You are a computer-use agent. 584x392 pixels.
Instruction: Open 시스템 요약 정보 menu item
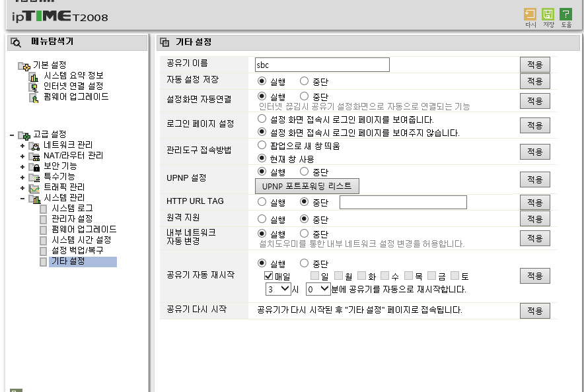coord(73,75)
